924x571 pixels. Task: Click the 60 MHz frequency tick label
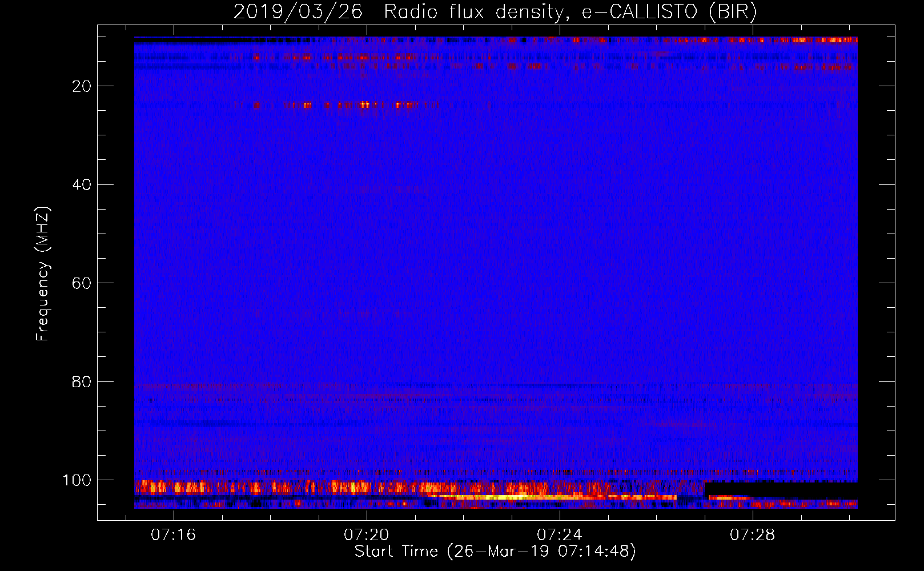[x=82, y=283]
